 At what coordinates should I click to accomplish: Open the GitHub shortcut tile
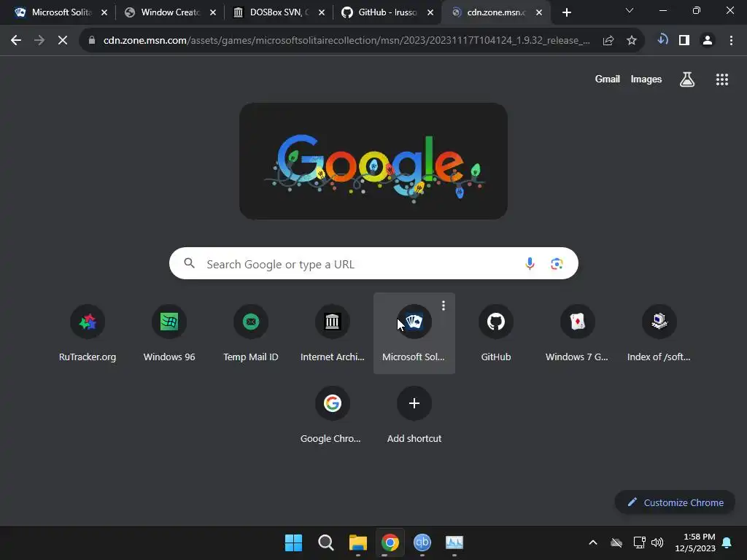(x=496, y=333)
